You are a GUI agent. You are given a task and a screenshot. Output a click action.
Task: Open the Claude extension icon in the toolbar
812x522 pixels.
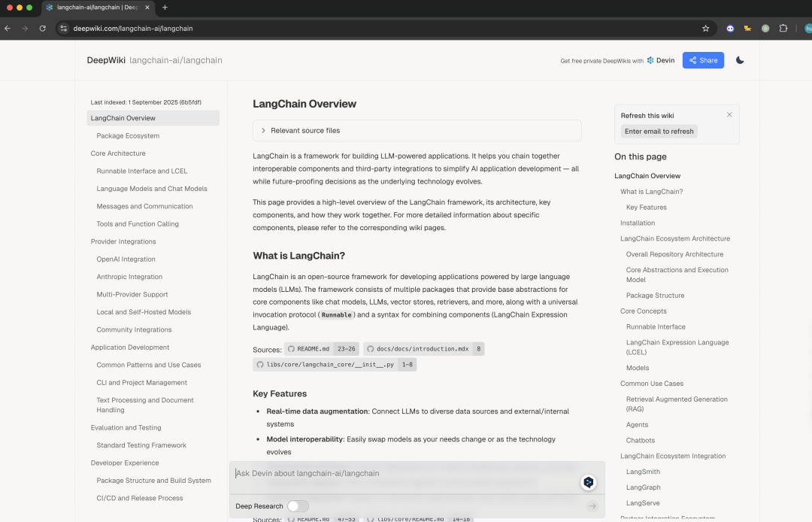click(x=747, y=28)
